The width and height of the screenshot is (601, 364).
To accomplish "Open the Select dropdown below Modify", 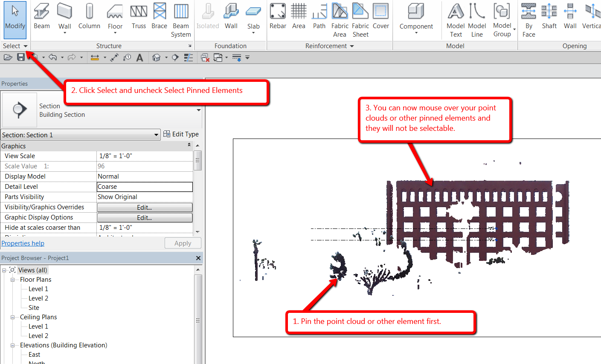I will pos(15,46).
